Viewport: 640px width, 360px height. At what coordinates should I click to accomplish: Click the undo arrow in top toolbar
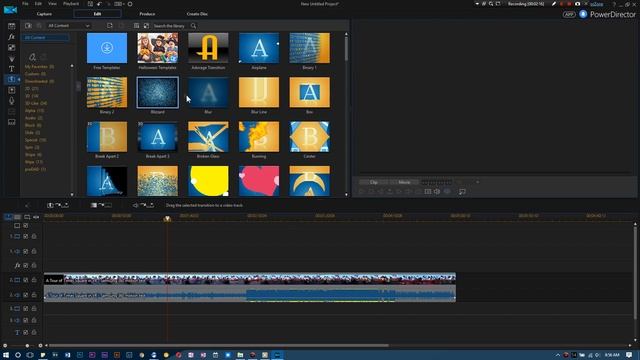point(99,4)
